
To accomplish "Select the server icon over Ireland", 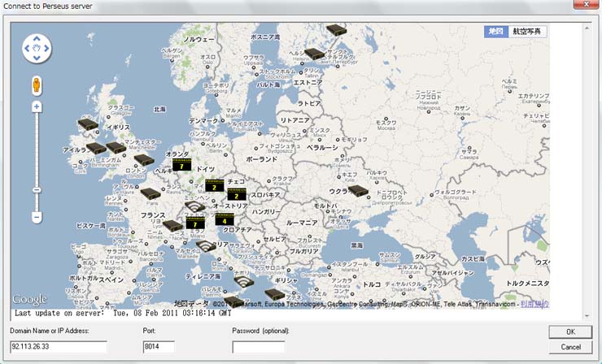I will click(96, 148).
